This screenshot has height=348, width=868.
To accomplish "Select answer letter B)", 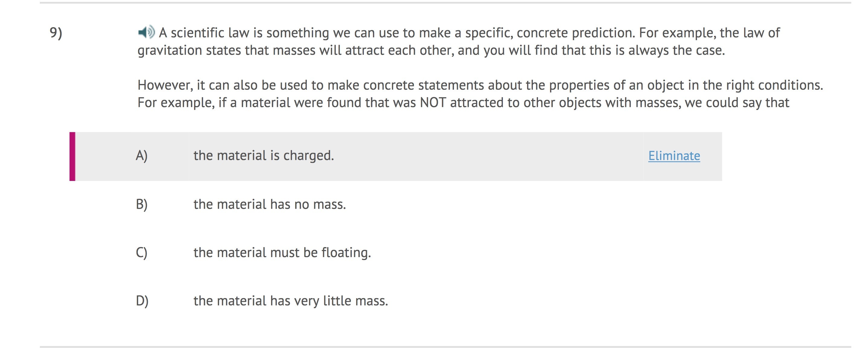I will click(x=141, y=204).
